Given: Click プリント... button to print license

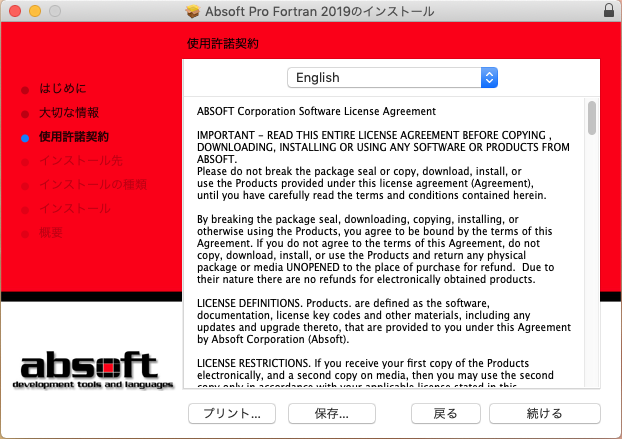Looking at the screenshot, I should 232,414.
